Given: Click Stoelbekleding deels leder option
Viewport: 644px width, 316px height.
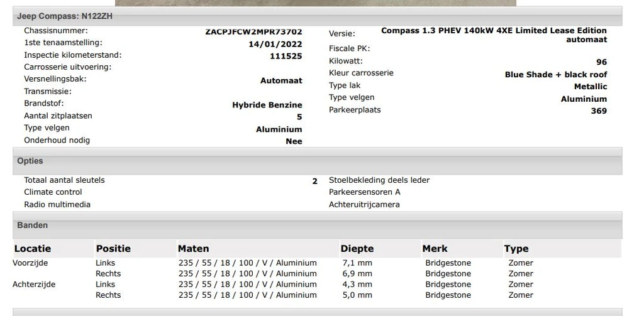Looking at the screenshot, I should 379,180.
